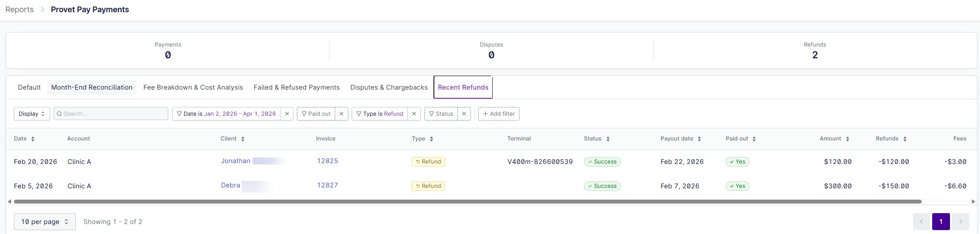Open the Display dropdown

coord(32,114)
